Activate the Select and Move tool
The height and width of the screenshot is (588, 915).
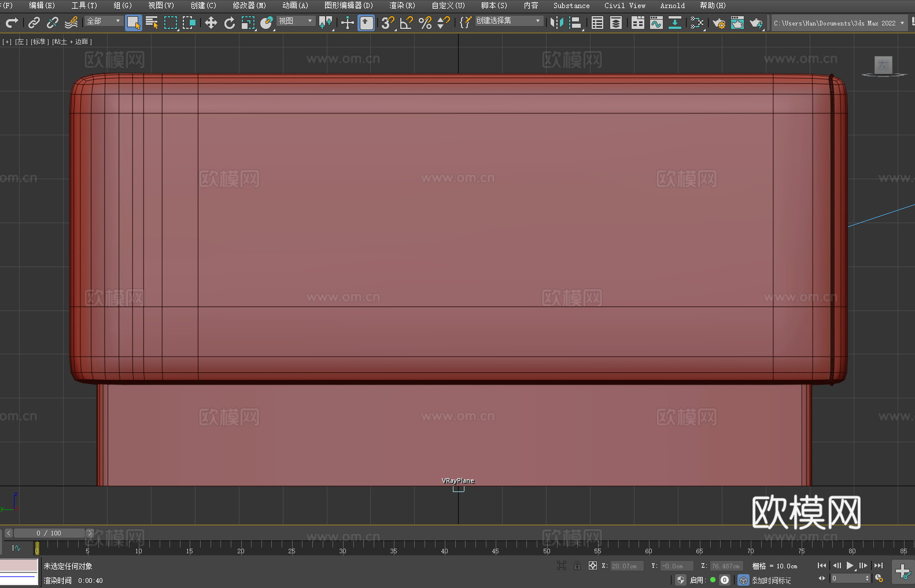point(211,23)
